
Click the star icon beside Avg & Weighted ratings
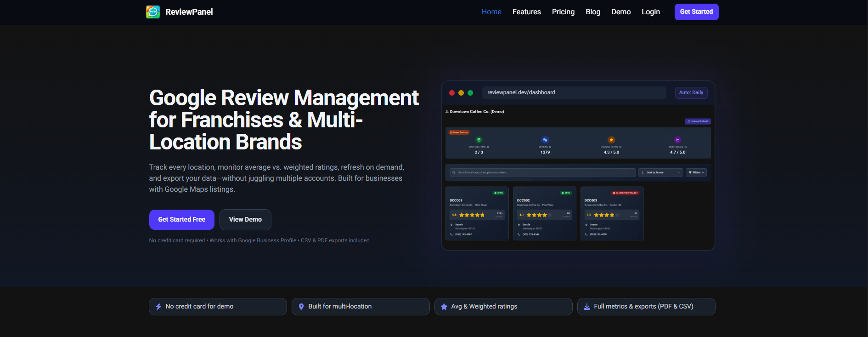point(444,307)
